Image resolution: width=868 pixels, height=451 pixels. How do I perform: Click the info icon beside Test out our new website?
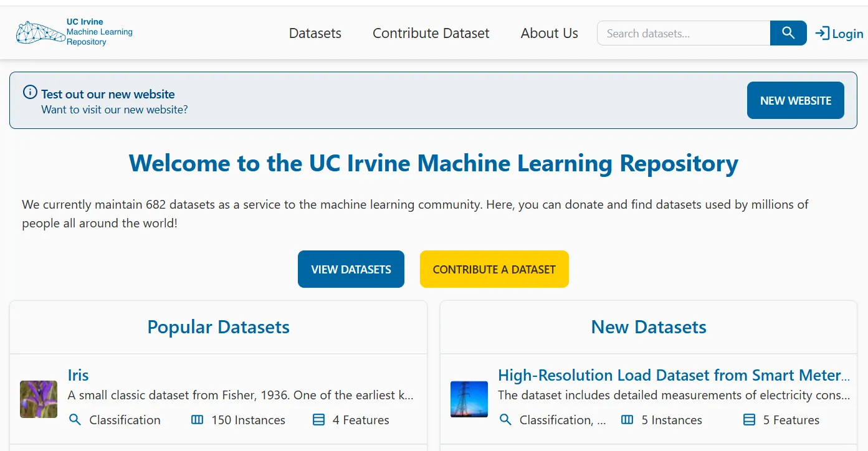[30, 92]
